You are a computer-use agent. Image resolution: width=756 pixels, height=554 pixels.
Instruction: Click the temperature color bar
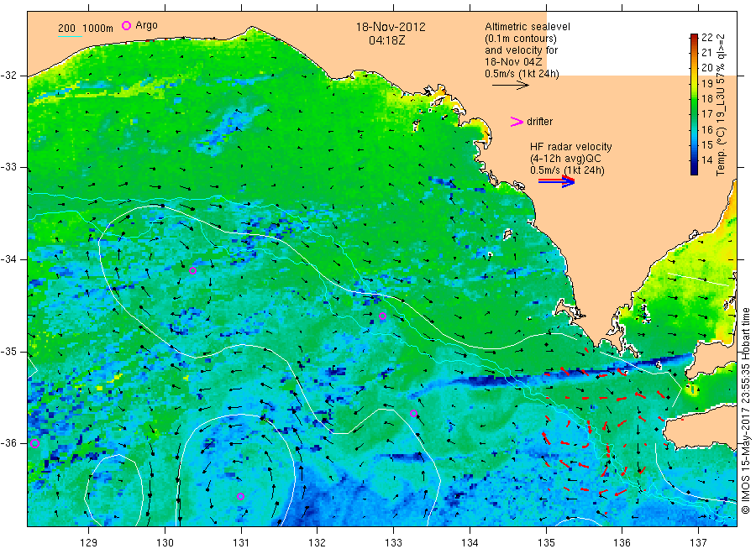[694, 104]
